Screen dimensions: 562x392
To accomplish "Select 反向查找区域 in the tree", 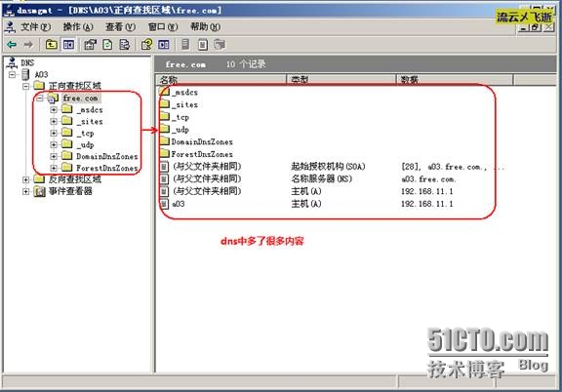I will (74, 179).
